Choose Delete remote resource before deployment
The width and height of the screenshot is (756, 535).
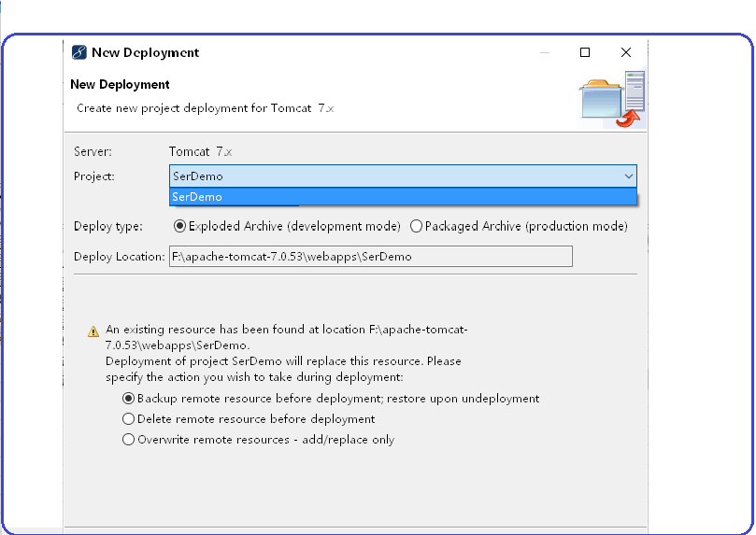pos(249,419)
